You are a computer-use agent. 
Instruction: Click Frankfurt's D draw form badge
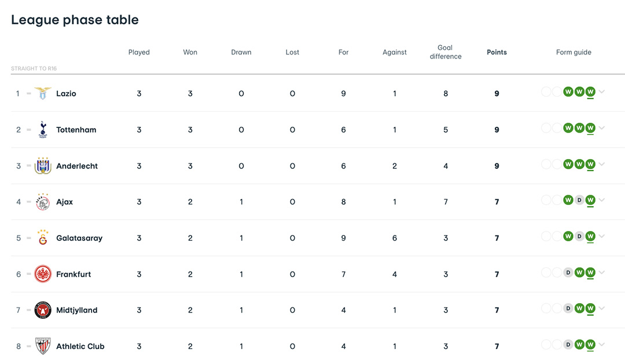pos(568,273)
